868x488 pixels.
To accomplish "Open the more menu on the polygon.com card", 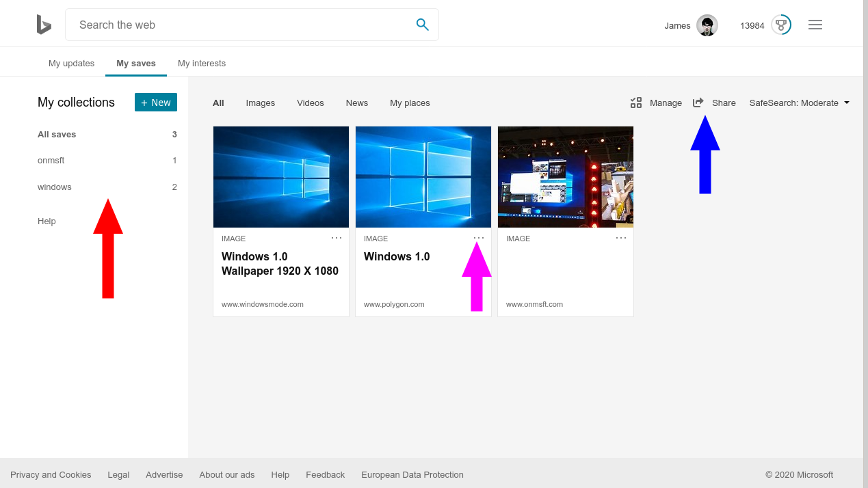I will click(479, 238).
